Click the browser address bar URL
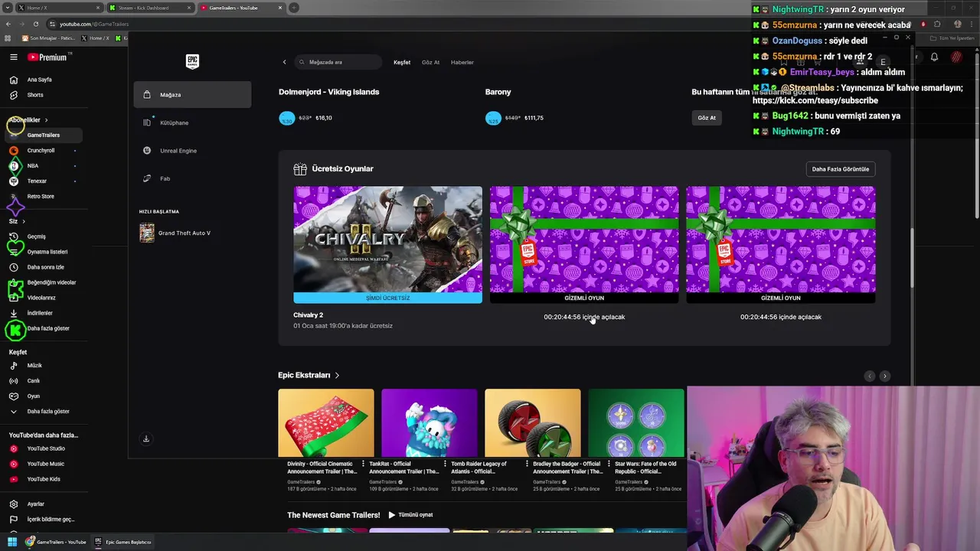Viewport: 980px width, 551px height. [93, 24]
